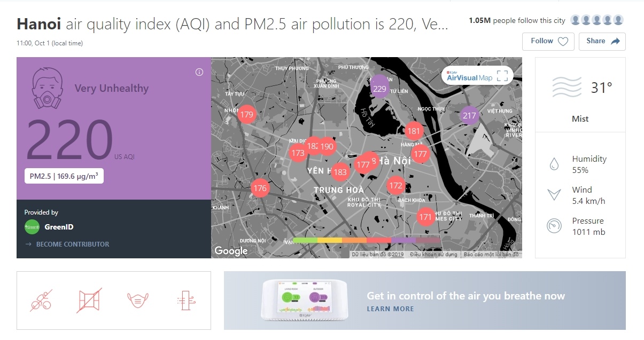Click the green GreenID contributor logo

[x=32, y=227]
